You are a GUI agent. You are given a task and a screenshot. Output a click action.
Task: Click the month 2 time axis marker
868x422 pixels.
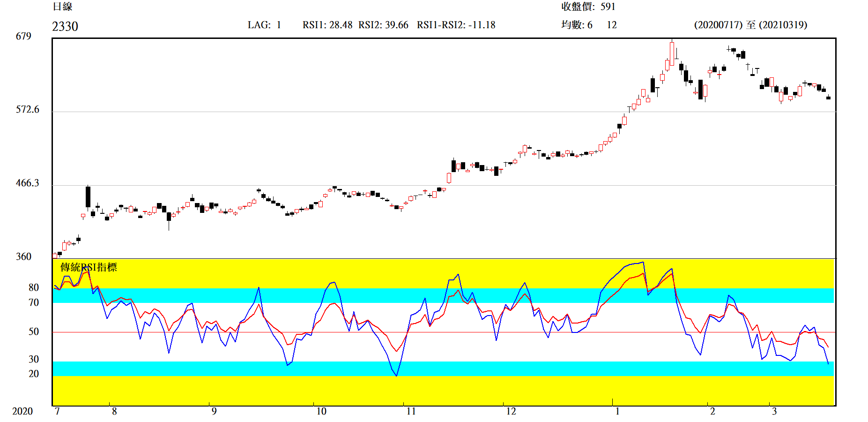tap(712, 411)
